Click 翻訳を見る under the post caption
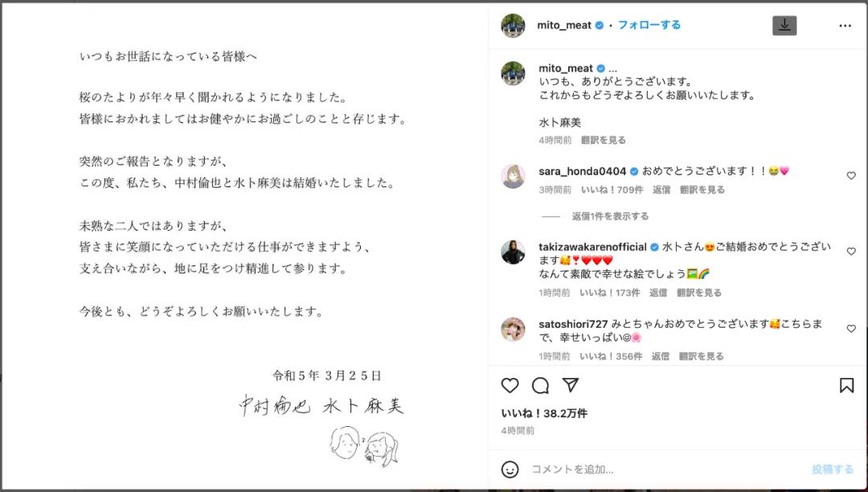Image resolution: width=868 pixels, height=492 pixels. (x=604, y=141)
